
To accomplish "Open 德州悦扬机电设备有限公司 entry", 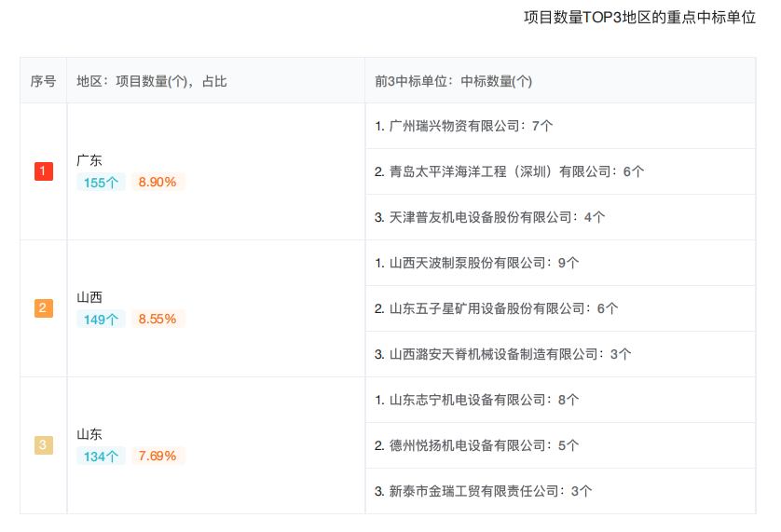I will (x=560, y=445).
